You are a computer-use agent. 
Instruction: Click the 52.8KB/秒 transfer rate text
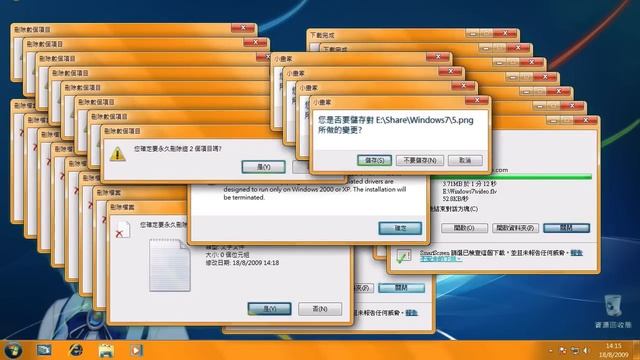point(456,199)
